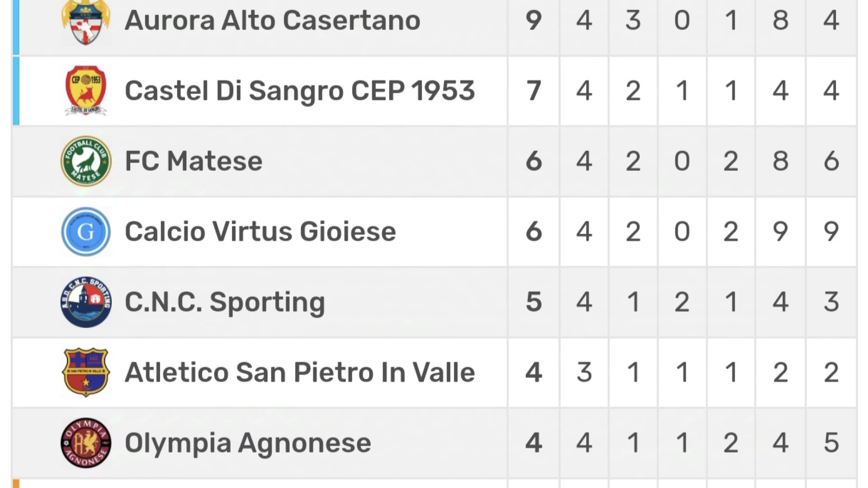Viewport: 868px width, 488px height.
Task: Click Castel Di Sangro's 7 points cell
Action: pos(534,91)
